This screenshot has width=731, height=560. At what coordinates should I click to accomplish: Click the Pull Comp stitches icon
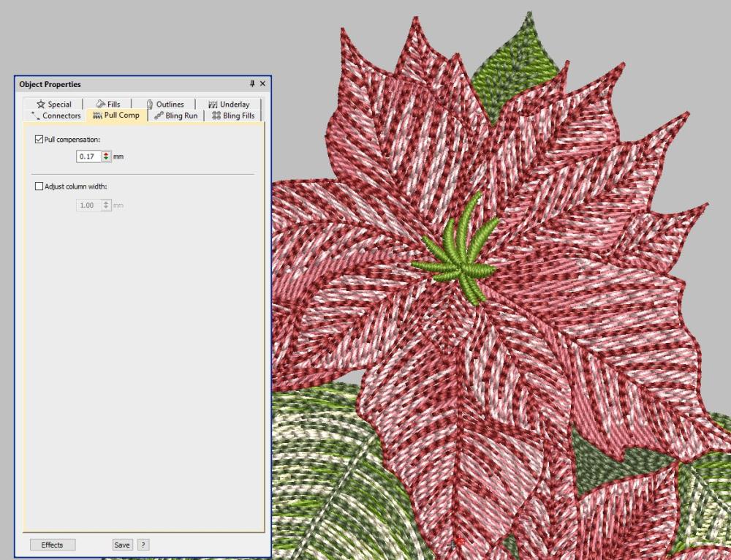[x=96, y=116]
